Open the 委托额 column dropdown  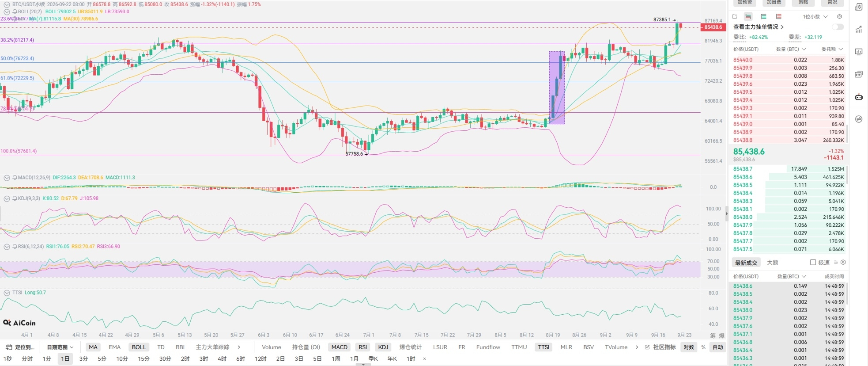point(832,49)
